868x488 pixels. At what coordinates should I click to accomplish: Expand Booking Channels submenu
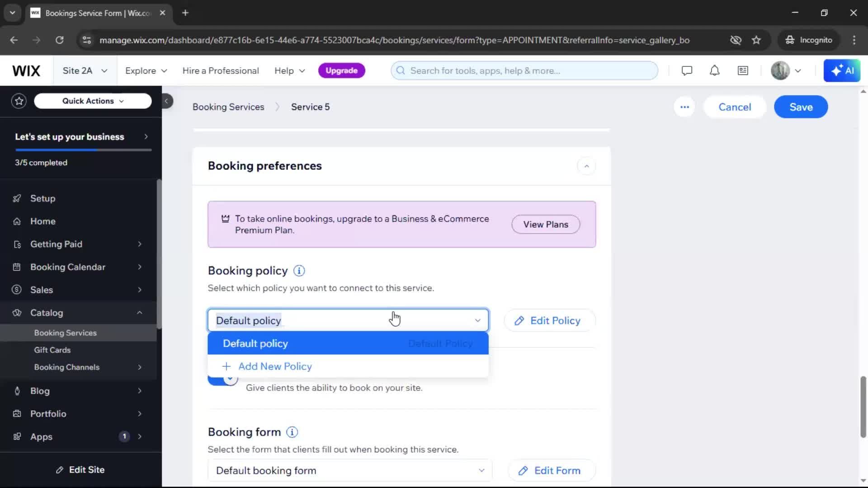click(x=139, y=367)
